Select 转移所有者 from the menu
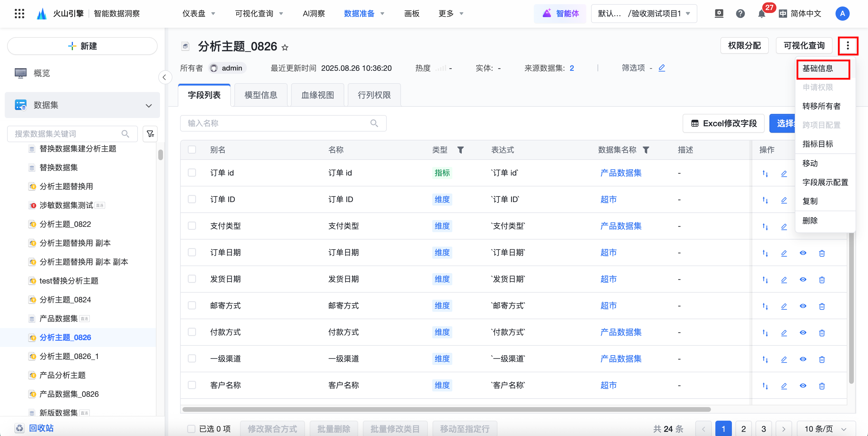This screenshot has width=868, height=436. (x=821, y=106)
